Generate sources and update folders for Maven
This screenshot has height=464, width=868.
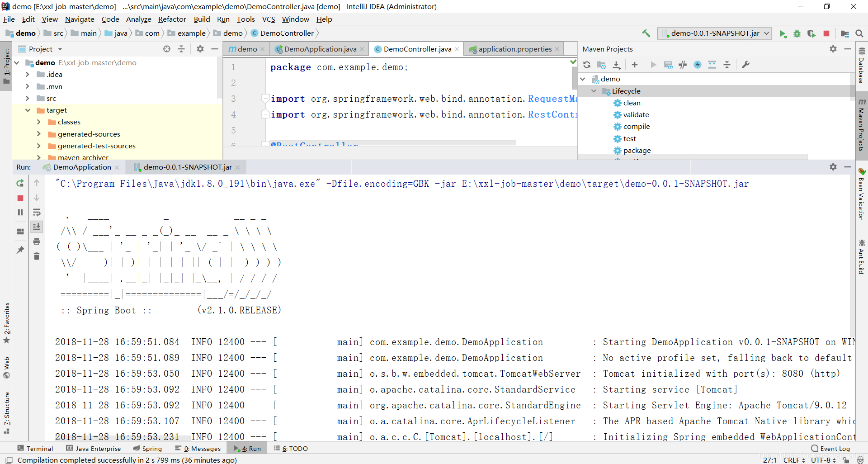point(601,65)
